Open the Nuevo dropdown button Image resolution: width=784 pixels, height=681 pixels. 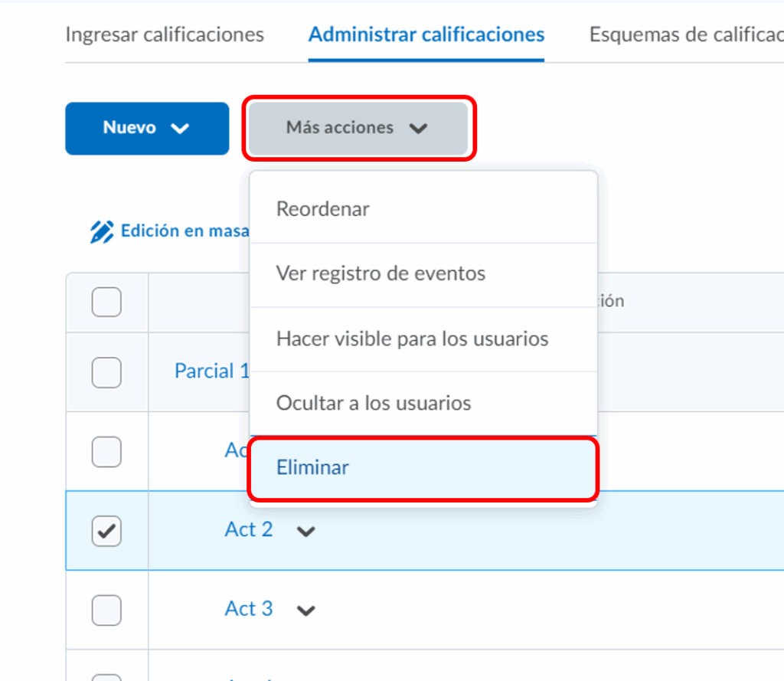click(x=147, y=128)
